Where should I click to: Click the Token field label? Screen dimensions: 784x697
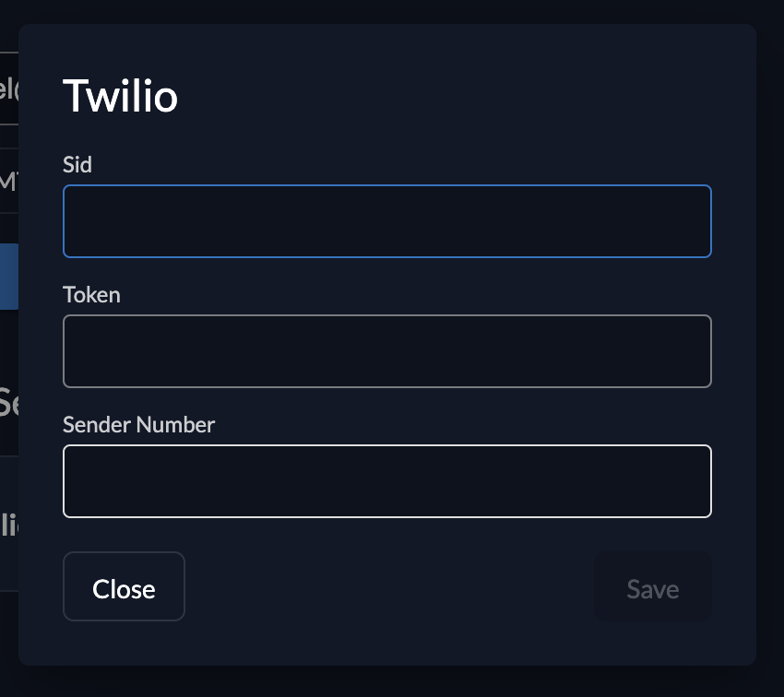(91, 295)
